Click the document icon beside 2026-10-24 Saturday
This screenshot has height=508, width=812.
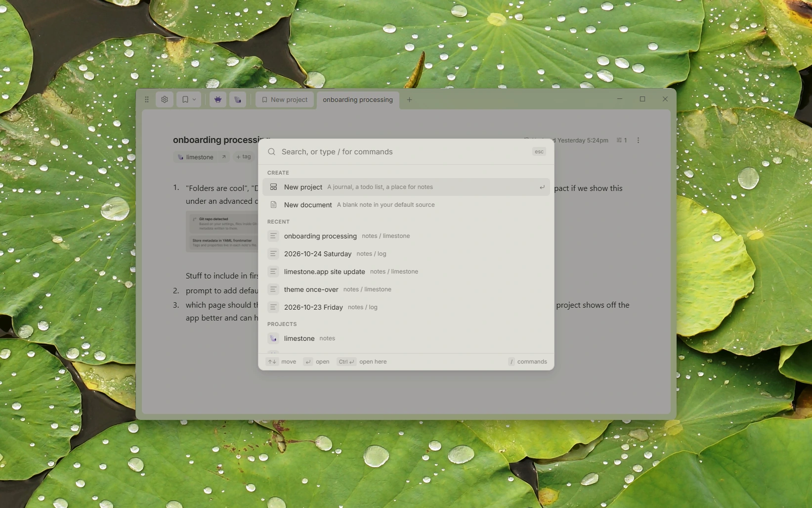click(273, 254)
